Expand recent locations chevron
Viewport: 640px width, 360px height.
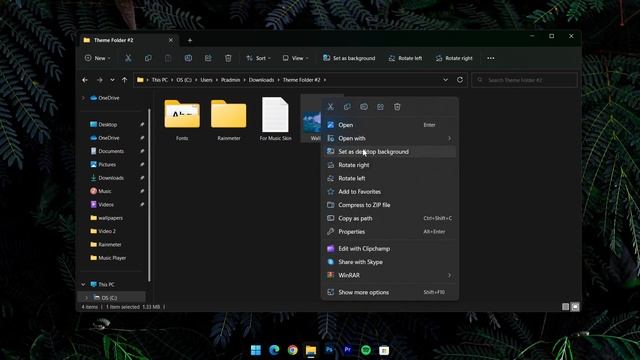point(112,80)
